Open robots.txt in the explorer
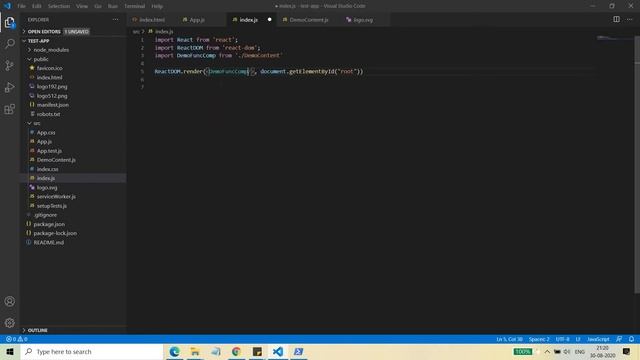640x360 pixels. pyautogui.click(x=48, y=114)
